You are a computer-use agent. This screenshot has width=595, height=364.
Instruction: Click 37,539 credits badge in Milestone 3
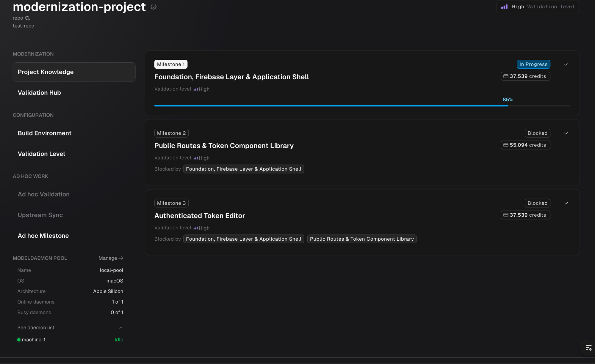click(x=525, y=215)
